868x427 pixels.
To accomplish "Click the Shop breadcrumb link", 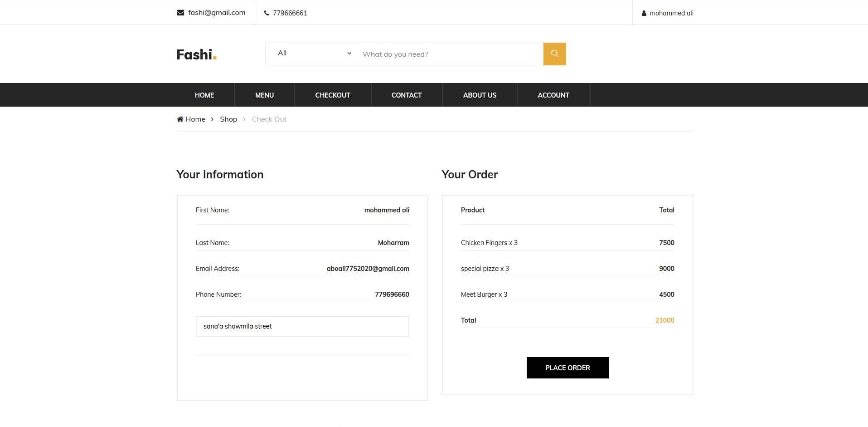I will pyautogui.click(x=228, y=119).
